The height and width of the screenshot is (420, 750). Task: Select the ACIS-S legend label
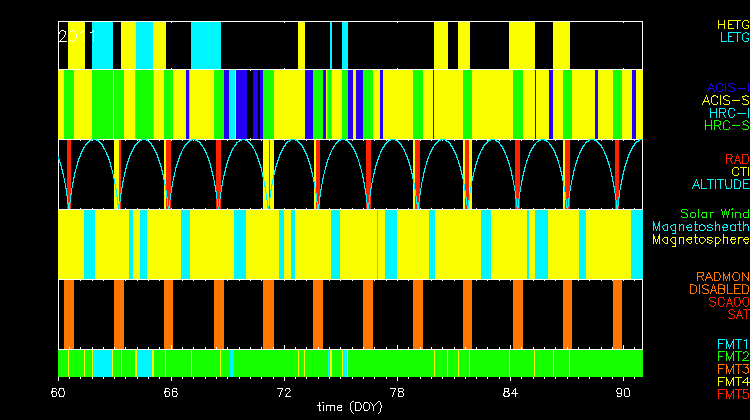tap(725, 101)
